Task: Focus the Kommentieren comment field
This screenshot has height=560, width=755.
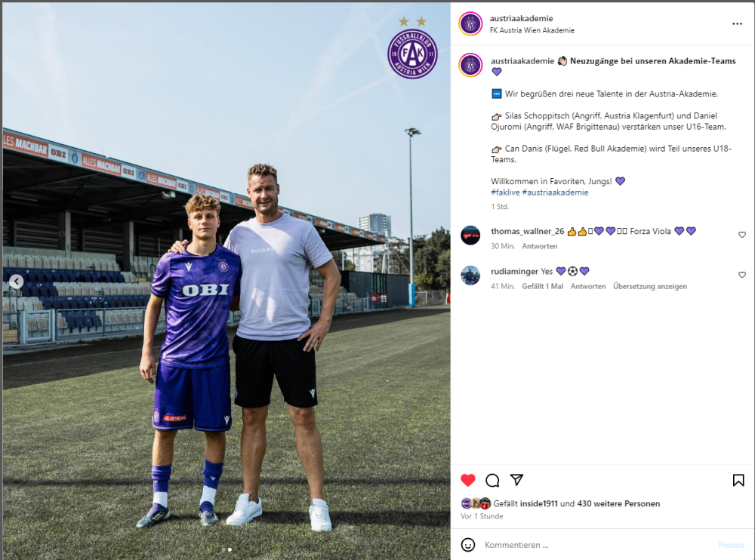Action: (597, 545)
